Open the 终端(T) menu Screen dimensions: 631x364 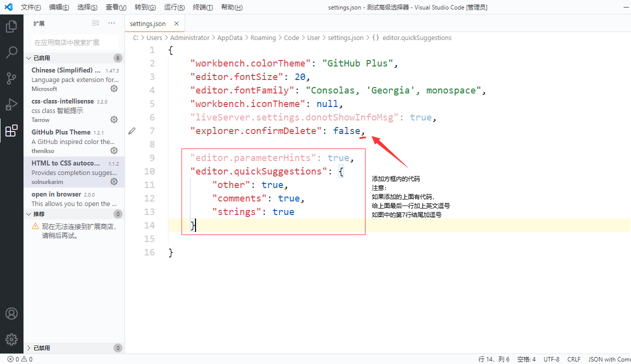(x=202, y=7)
